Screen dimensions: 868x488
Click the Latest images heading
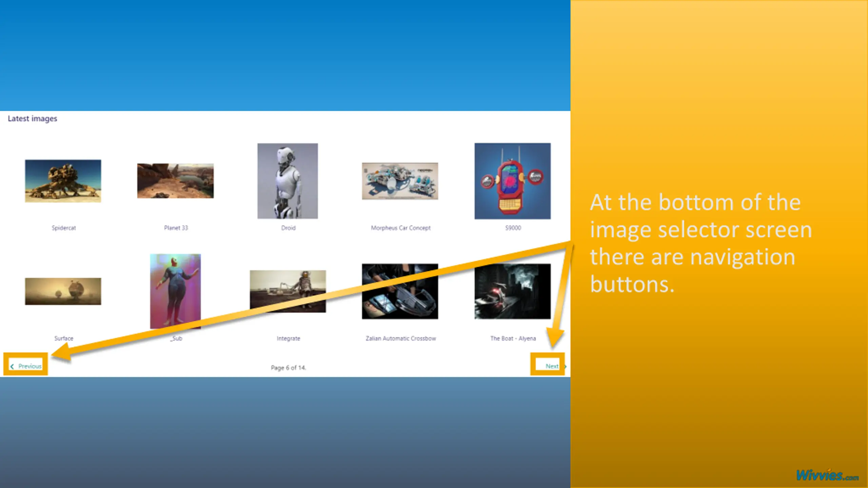tap(33, 119)
